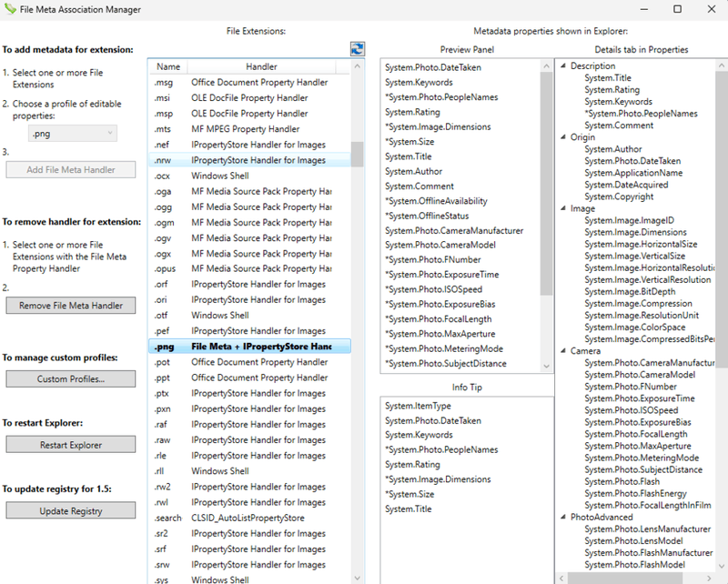Collapse the Camera tree group
728x584 pixels.
pyautogui.click(x=563, y=351)
